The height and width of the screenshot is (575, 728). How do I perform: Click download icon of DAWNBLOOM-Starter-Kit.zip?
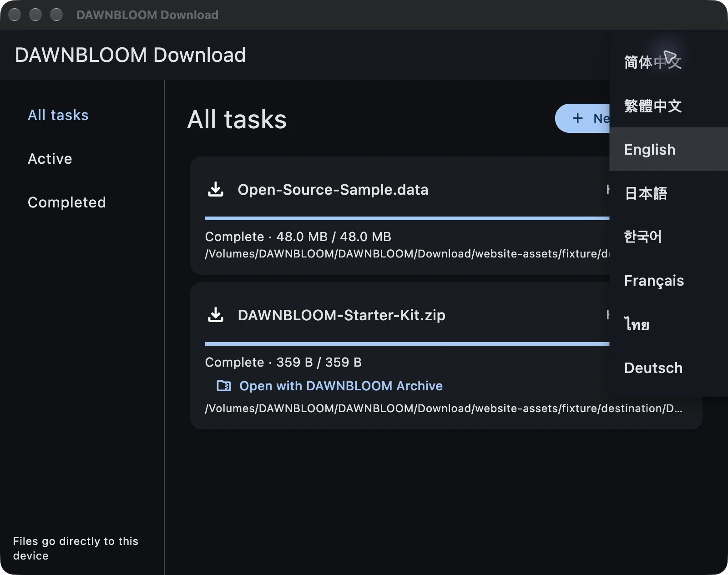(x=216, y=315)
